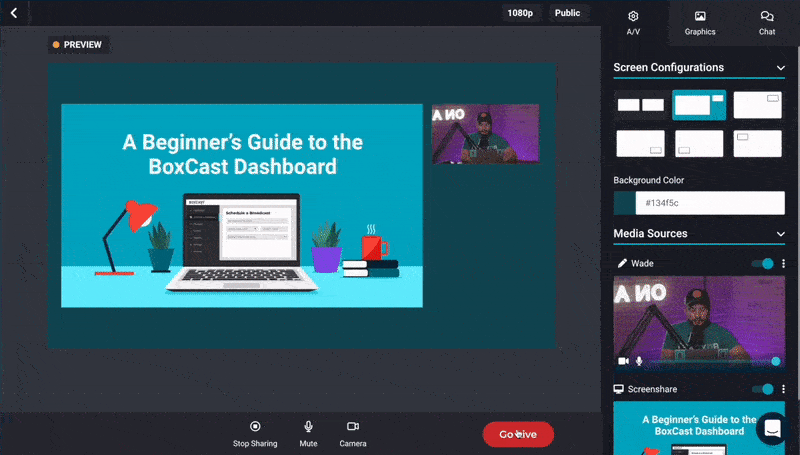Mute the microphone
The height and width of the screenshot is (455, 800).
coord(308,427)
